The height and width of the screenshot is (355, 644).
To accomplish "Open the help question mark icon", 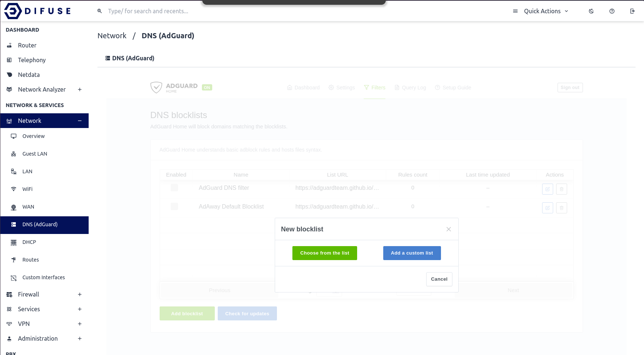I will point(612,11).
